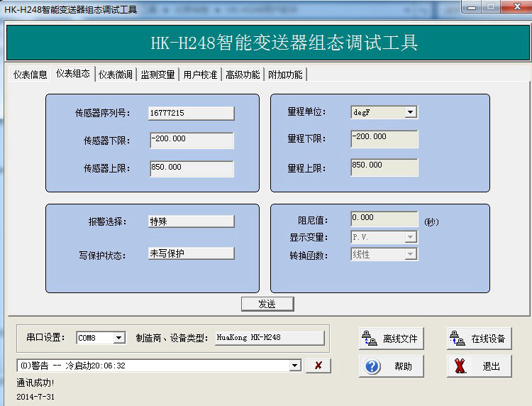Click the 串口设置 label
The width and height of the screenshot is (532, 406).
(x=45, y=337)
